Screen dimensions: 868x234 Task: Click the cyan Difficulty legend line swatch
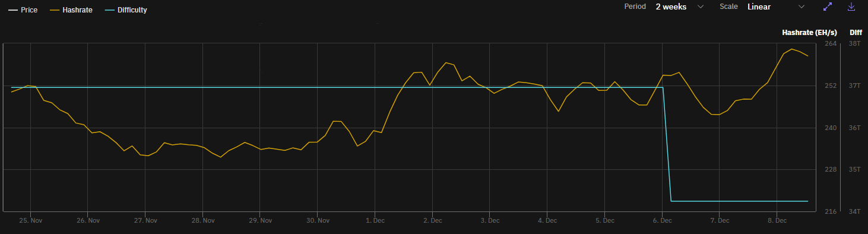point(109,10)
